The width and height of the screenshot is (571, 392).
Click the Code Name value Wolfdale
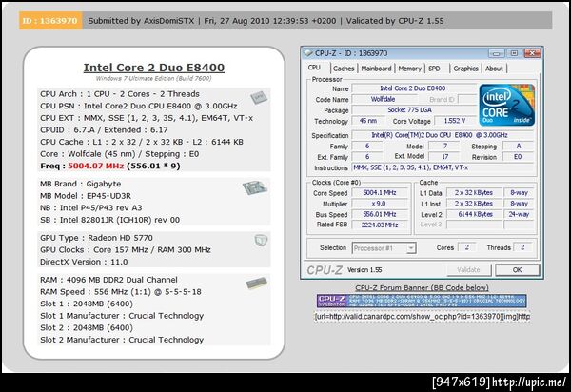tap(384, 99)
